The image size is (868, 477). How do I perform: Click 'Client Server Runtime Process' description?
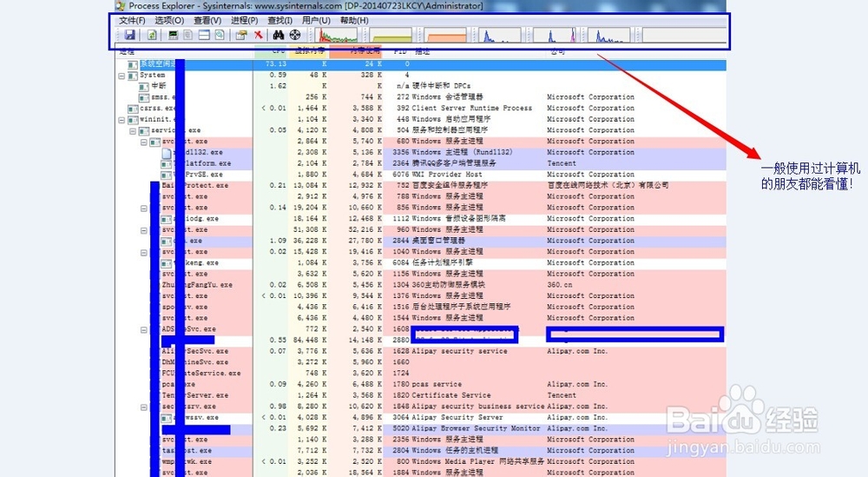click(x=471, y=108)
